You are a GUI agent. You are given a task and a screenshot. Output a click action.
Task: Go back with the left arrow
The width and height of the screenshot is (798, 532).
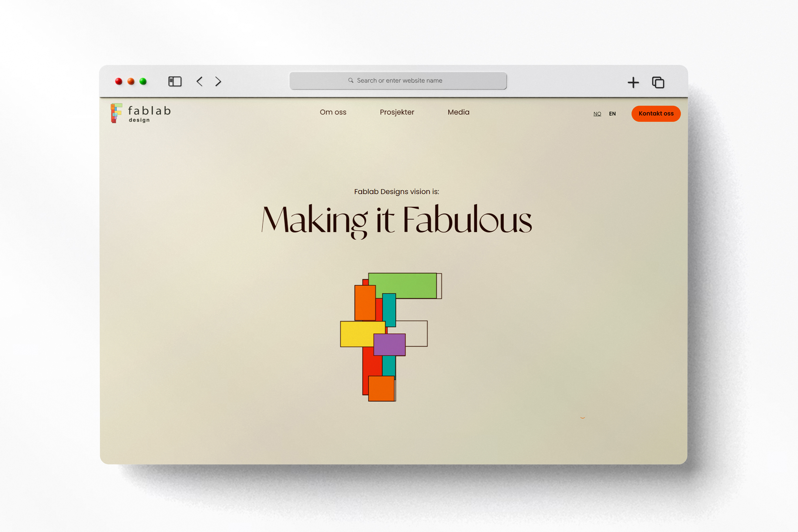tap(200, 81)
